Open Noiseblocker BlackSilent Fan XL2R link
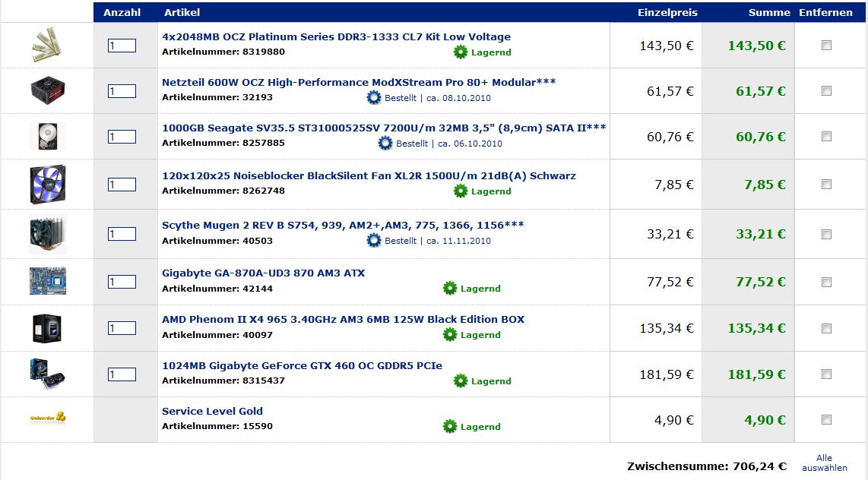This screenshot has width=868, height=480. coord(369,176)
